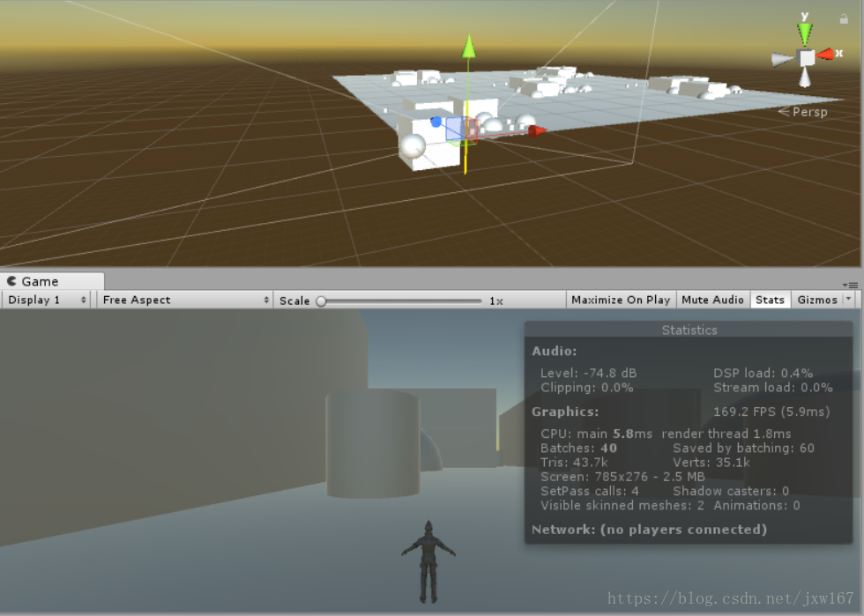
Task: Click the Scale slider handle
Action: (x=321, y=301)
